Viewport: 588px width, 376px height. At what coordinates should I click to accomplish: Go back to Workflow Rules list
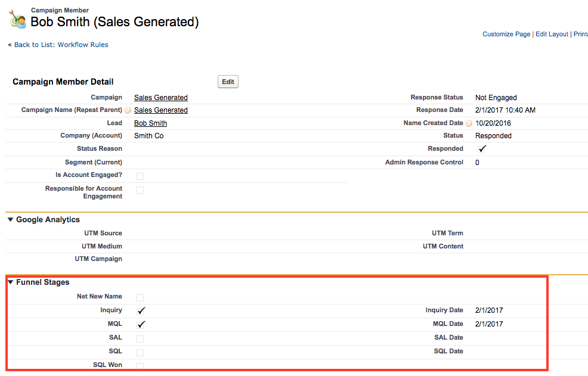click(61, 45)
